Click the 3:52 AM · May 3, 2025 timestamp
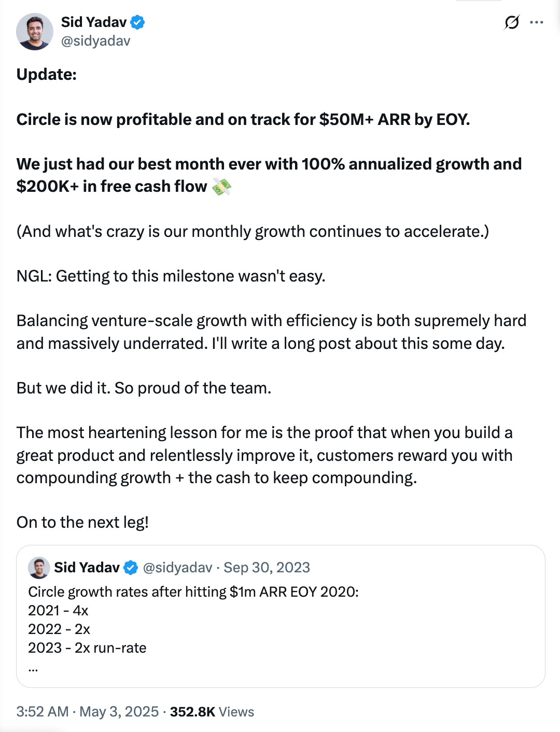560x732 pixels. click(x=88, y=712)
